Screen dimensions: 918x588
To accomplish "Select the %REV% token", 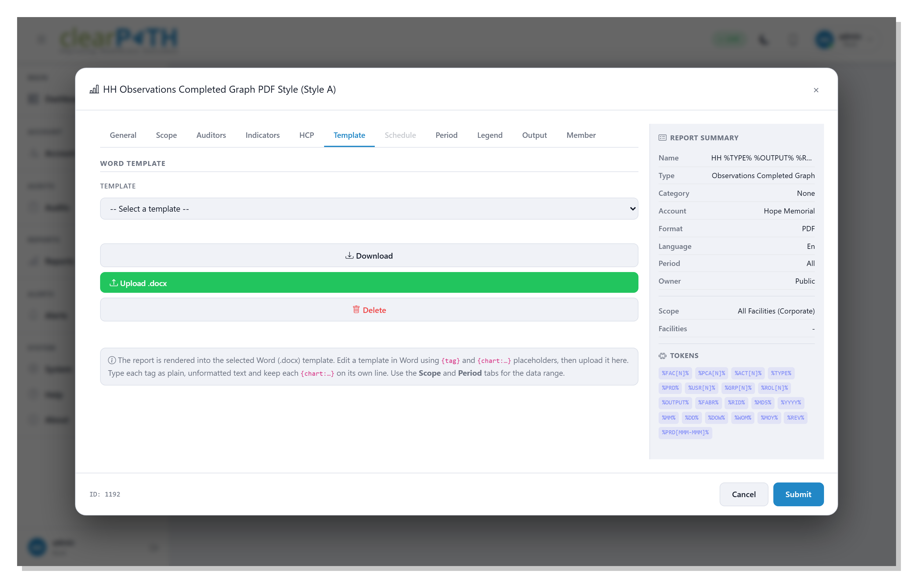I will 795,417.
